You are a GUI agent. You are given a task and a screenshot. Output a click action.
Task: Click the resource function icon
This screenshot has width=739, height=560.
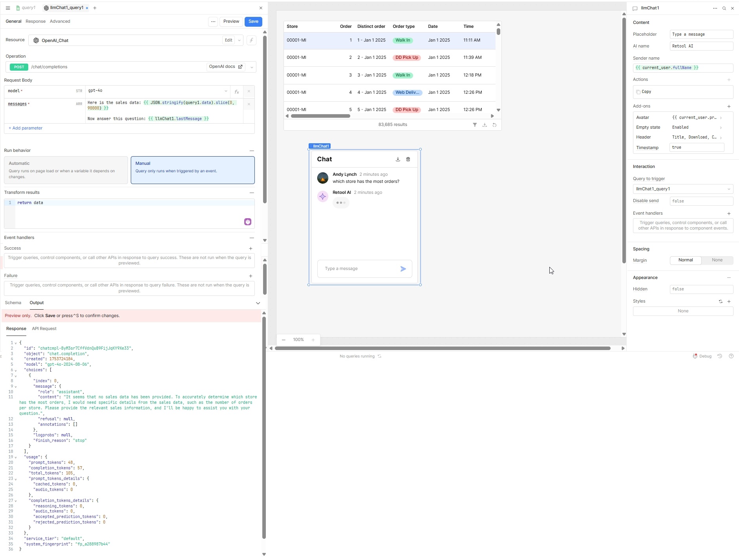coord(251,40)
